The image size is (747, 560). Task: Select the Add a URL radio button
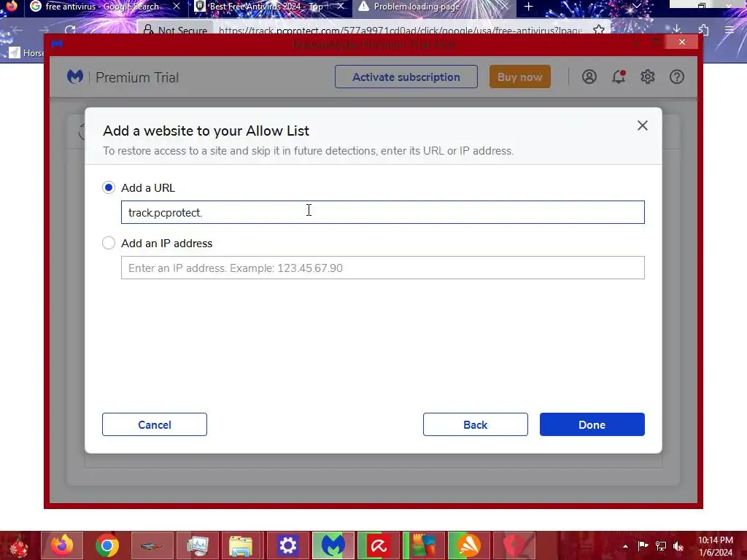point(109,187)
